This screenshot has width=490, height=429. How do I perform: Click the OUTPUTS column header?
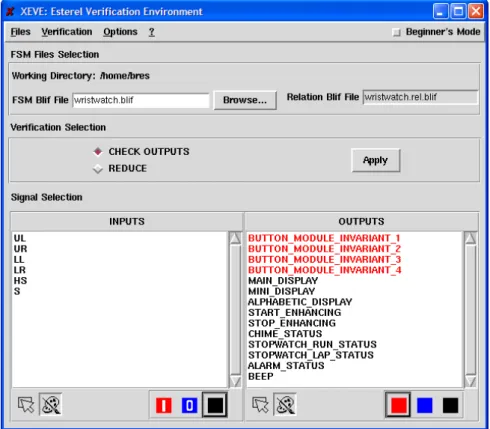pos(362,221)
